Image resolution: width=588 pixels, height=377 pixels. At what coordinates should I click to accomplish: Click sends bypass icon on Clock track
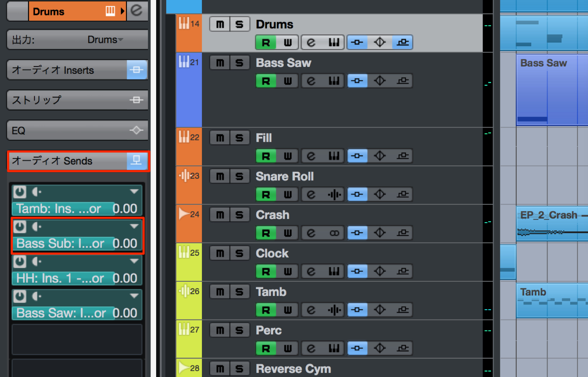(x=402, y=271)
